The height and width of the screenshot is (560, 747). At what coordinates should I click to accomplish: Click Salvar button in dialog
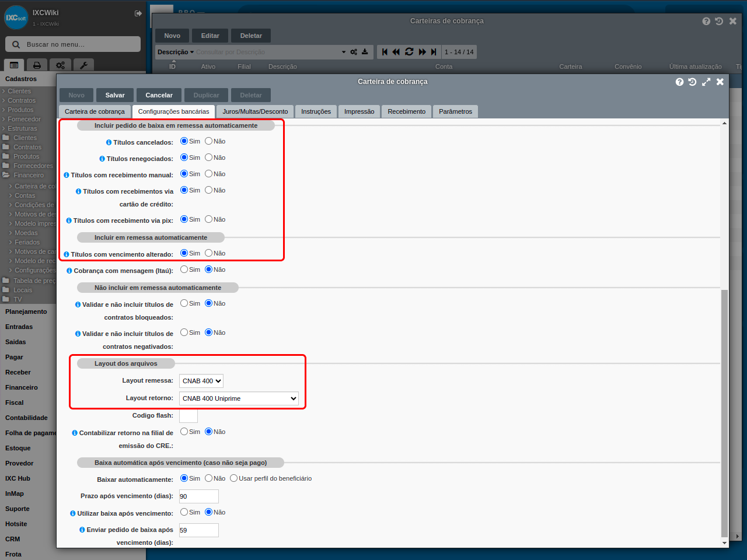click(115, 95)
